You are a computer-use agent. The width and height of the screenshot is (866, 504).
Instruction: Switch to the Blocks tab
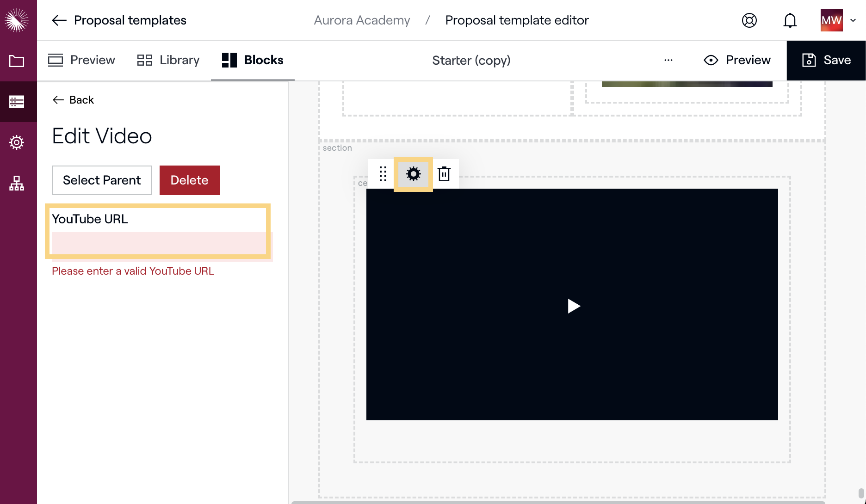click(253, 60)
